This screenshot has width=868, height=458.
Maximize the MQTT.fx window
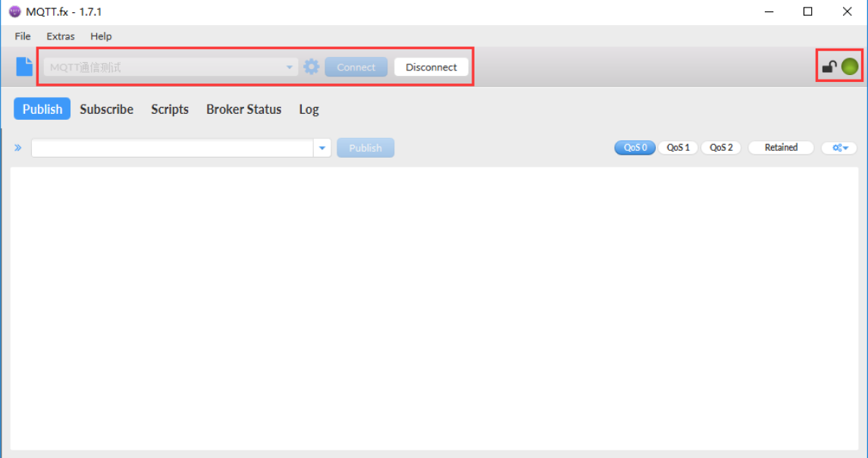tap(807, 11)
